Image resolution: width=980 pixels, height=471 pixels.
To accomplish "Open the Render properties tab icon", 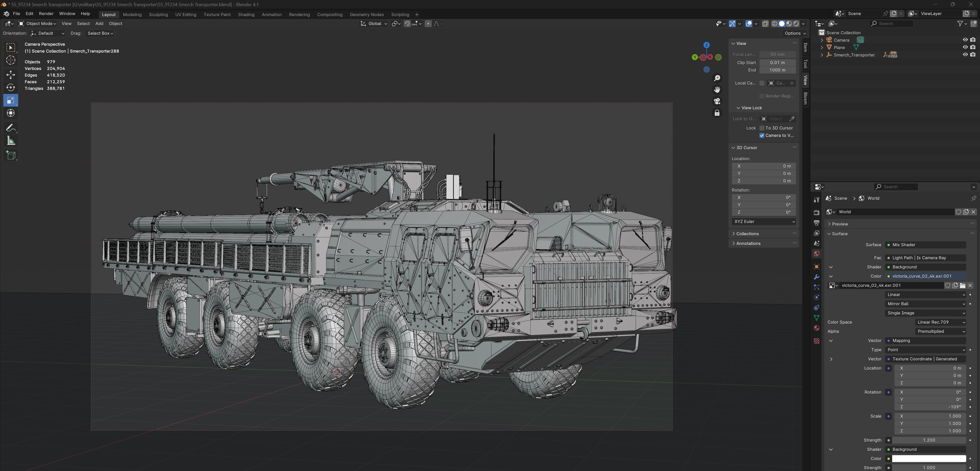I will pyautogui.click(x=816, y=212).
